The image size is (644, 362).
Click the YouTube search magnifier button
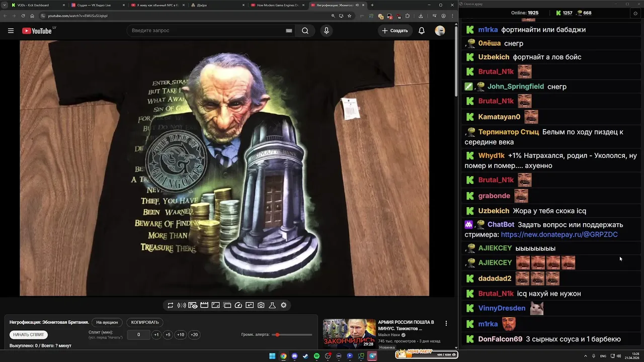305,31
